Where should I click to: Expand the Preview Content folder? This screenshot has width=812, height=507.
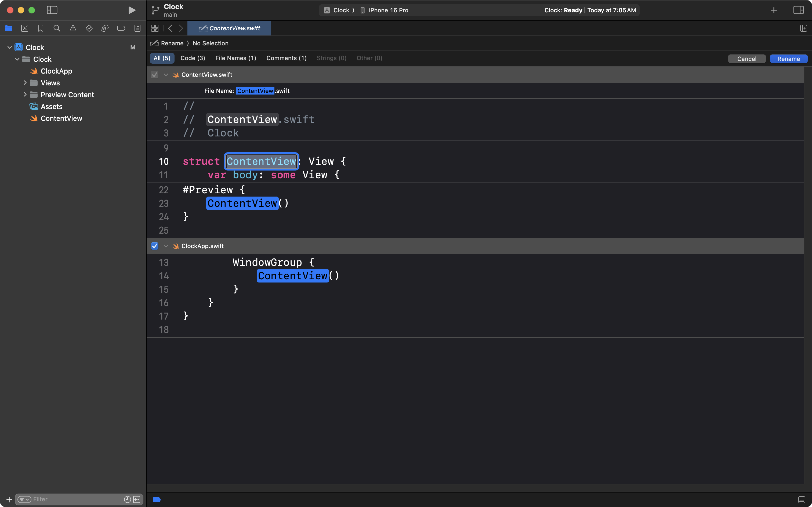coord(25,95)
